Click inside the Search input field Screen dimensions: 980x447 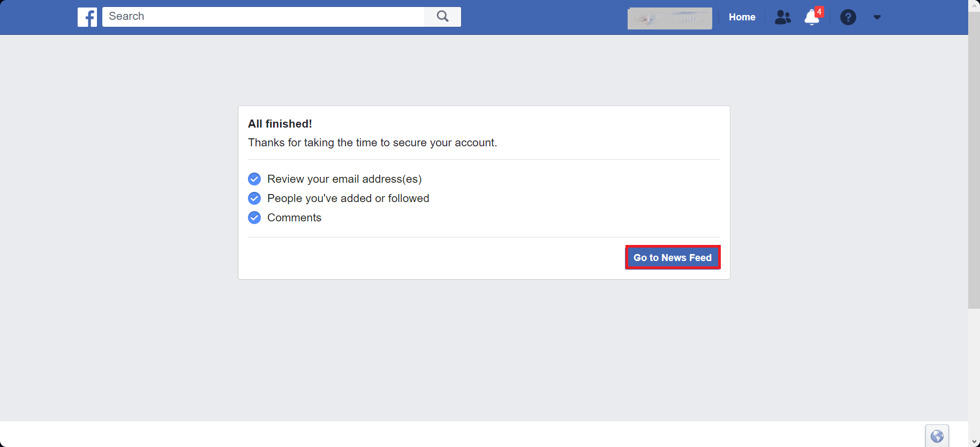(262, 16)
